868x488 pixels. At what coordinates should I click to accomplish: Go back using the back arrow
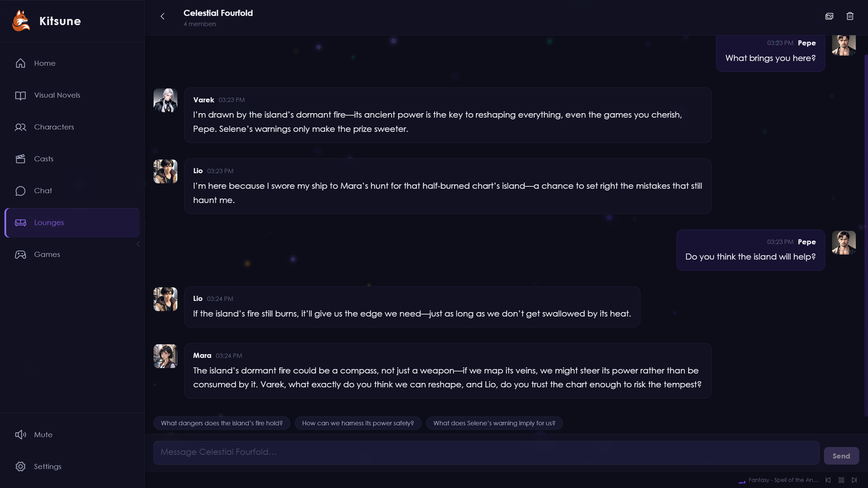click(x=163, y=16)
